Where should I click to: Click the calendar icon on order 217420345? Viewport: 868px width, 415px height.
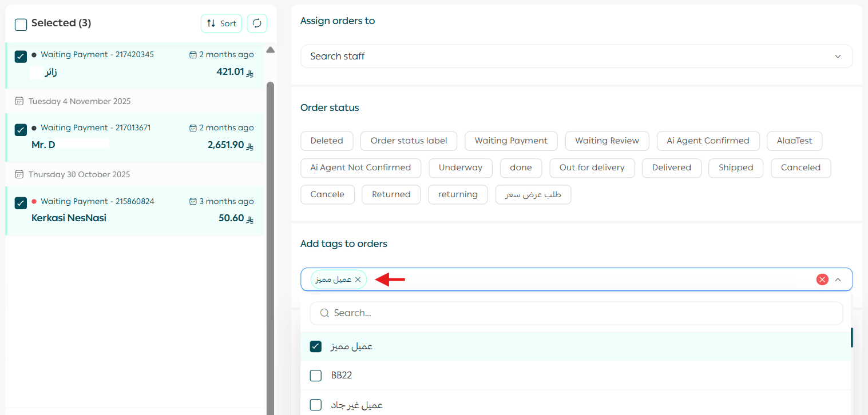193,55
